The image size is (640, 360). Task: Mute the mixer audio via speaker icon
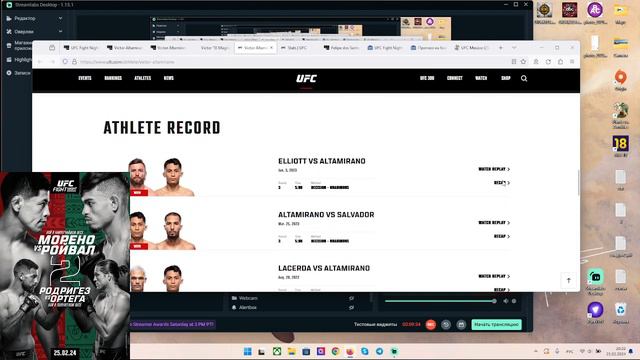pos(506,301)
